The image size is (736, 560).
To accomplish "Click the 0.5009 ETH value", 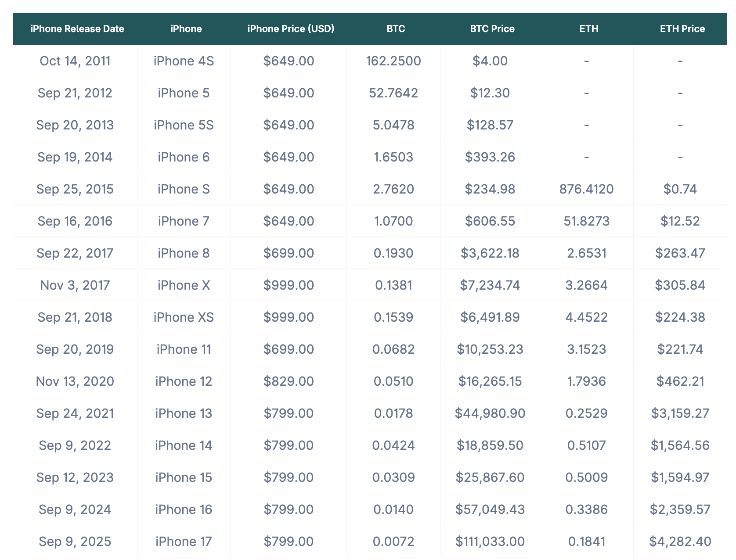I will point(587,477).
